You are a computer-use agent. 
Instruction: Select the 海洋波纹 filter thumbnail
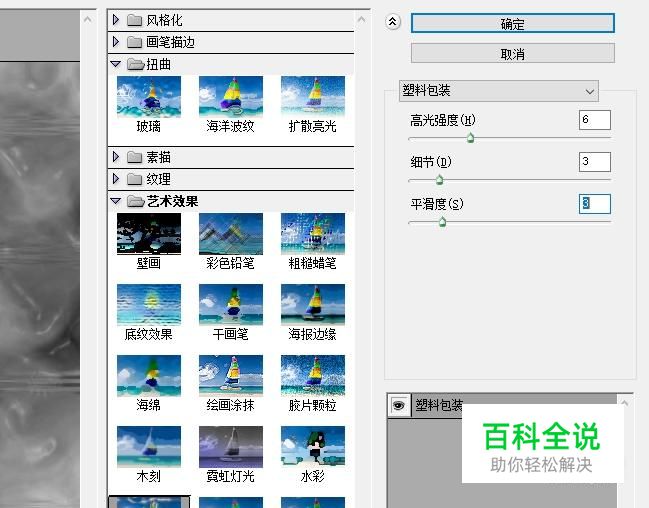pyautogui.click(x=231, y=96)
